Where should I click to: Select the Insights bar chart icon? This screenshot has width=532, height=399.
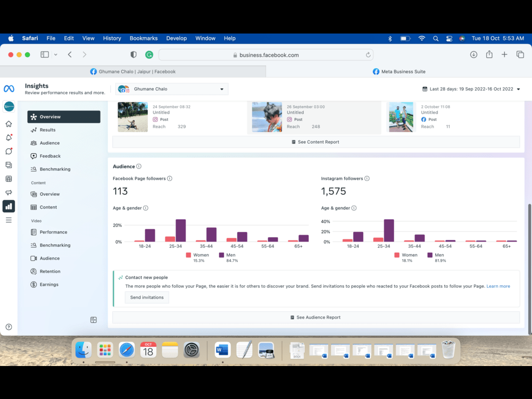(9, 206)
